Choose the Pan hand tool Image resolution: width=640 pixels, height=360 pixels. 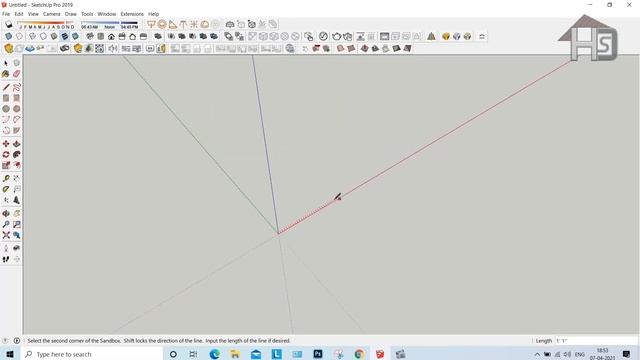coord(16,213)
